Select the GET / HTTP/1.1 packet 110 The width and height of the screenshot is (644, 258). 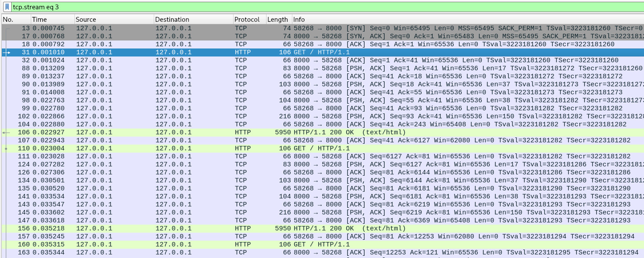pyautogui.click(x=178, y=148)
